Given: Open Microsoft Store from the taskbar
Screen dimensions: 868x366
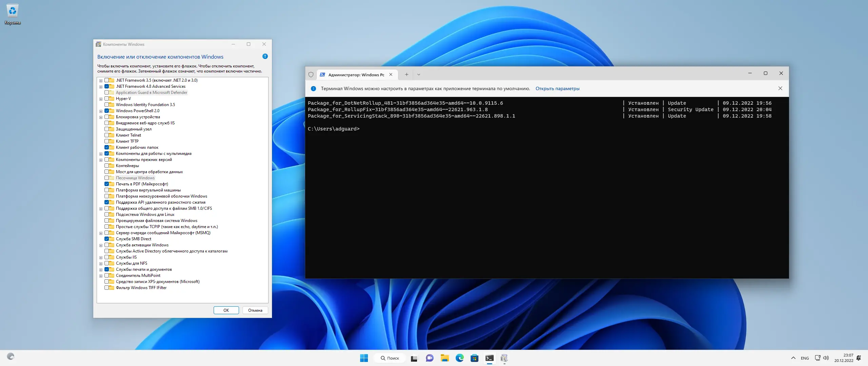Looking at the screenshot, I should coord(474,358).
